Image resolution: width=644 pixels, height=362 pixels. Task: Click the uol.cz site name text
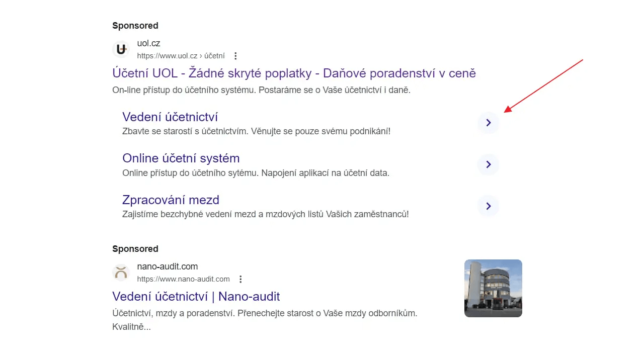click(148, 43)
